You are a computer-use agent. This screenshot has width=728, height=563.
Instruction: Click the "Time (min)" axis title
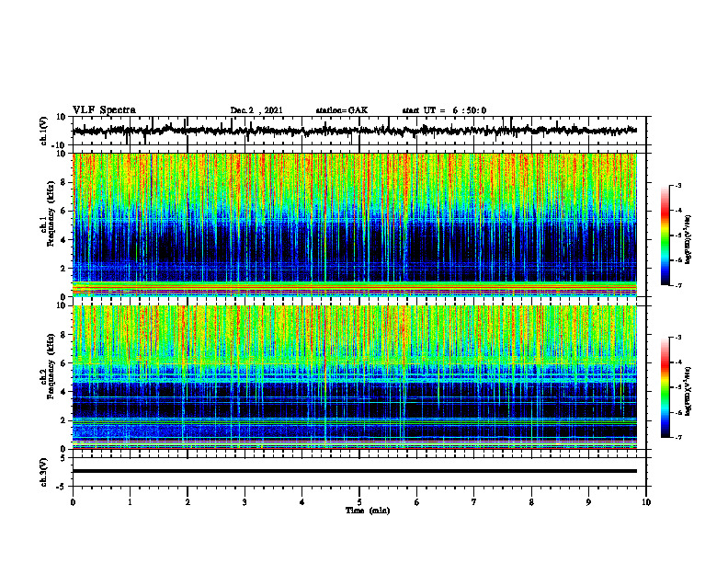pos(368,511)
